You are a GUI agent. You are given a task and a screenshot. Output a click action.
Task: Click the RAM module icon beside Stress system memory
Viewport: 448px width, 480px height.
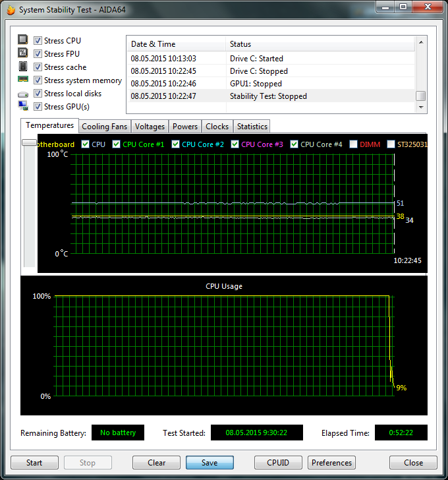click(23, 79)
